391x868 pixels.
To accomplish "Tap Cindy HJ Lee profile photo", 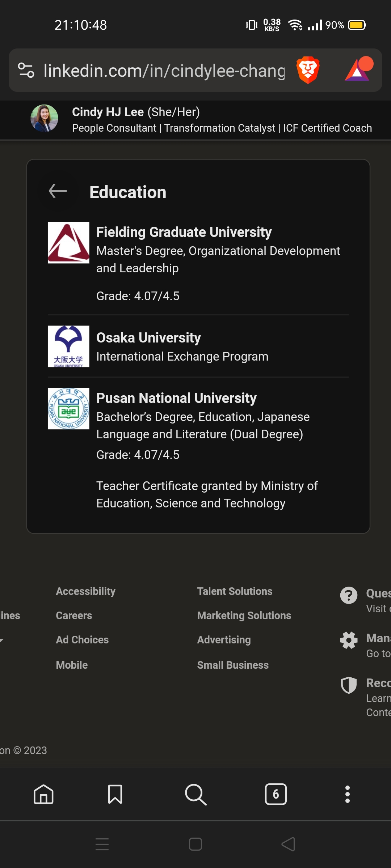I will pyautogui.click(x=44, y=119).
